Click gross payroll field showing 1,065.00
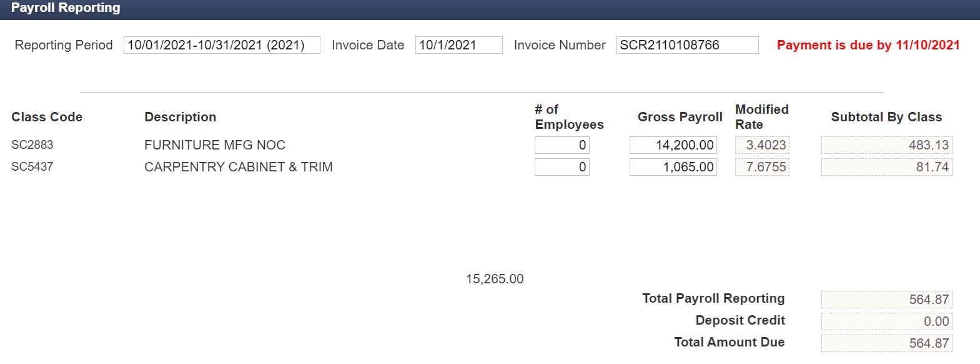The height and width of the screenshot is (364, 980). click(673, 167)
